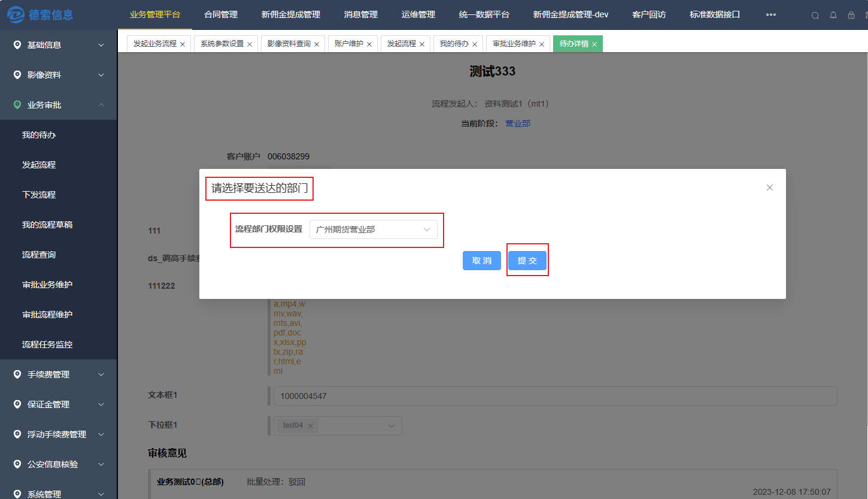Expand 基础信息 sidebar section
Image resolution: width=868 pixels, height=499 pixels.
101,45
